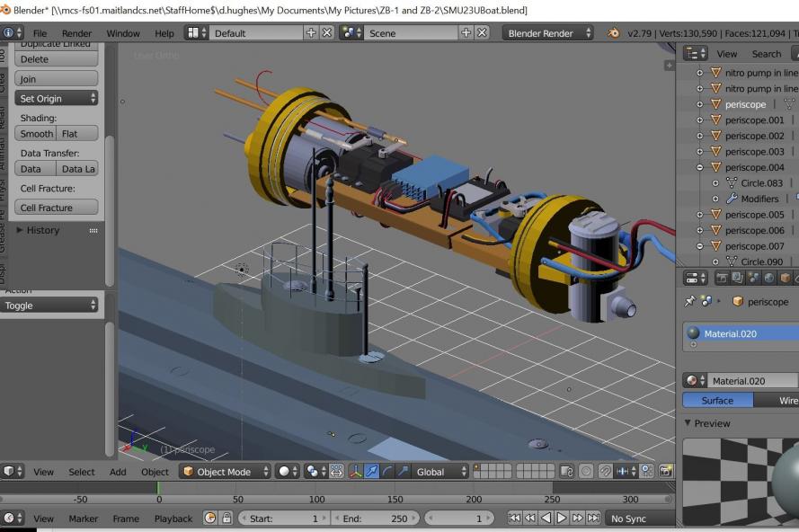Screen dimensions: 799x532
Task: Open the Object Mode dropdown
Action: 226,471
